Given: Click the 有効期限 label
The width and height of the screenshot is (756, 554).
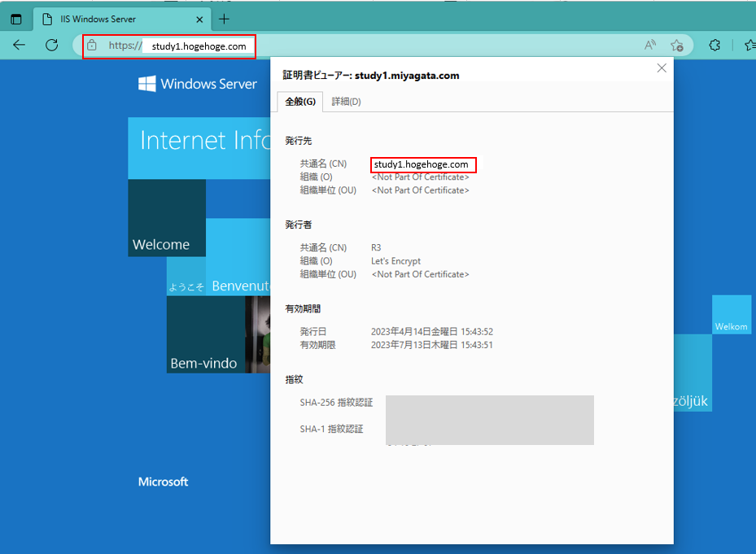Looking at the screenshot, I should (317, 345).
